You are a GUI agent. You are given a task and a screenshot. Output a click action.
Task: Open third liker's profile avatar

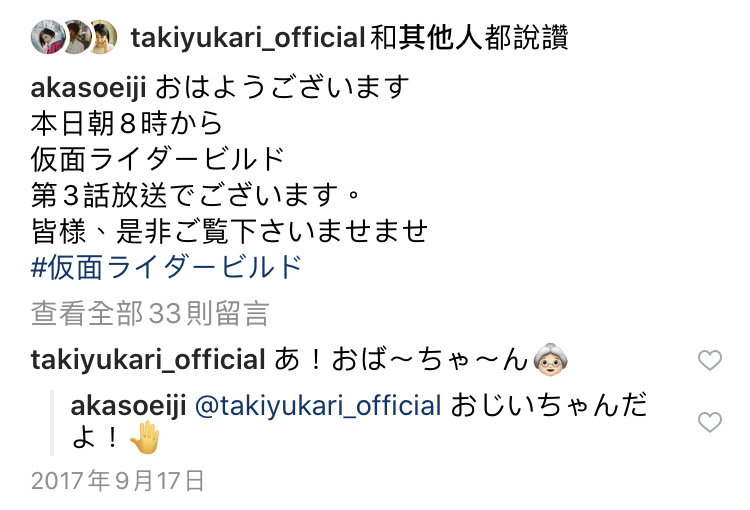pyautogui.click(x=102, y=37)
